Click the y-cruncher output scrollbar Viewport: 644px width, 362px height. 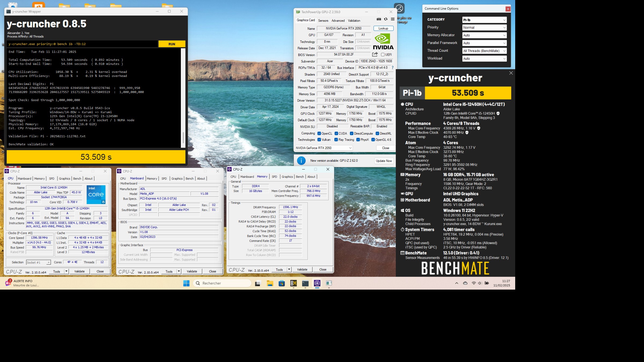[x=183, y=98]
